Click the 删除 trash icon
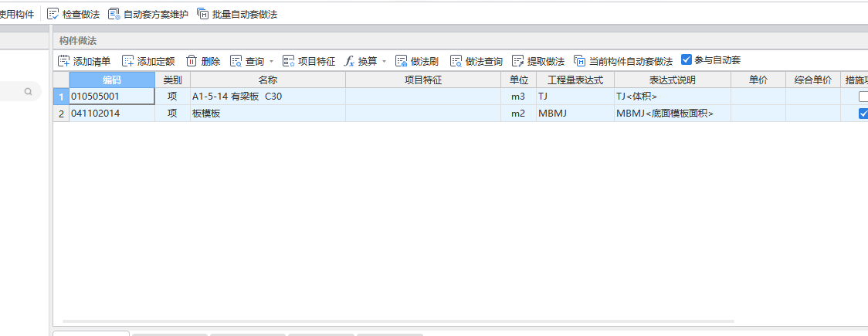868x336 pixels. tap(192, 61)
